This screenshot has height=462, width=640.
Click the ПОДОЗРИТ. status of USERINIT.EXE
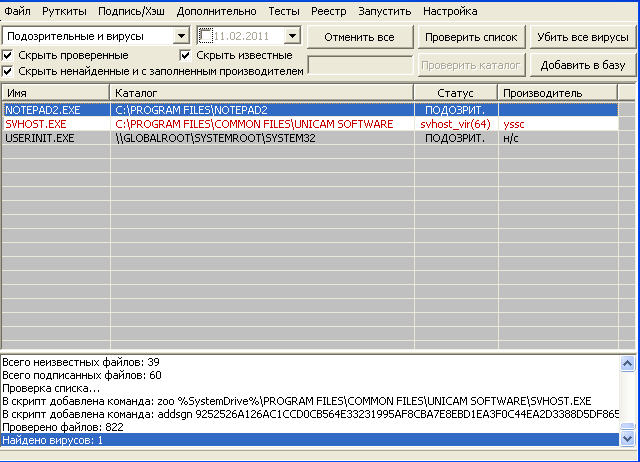(456, 138)
